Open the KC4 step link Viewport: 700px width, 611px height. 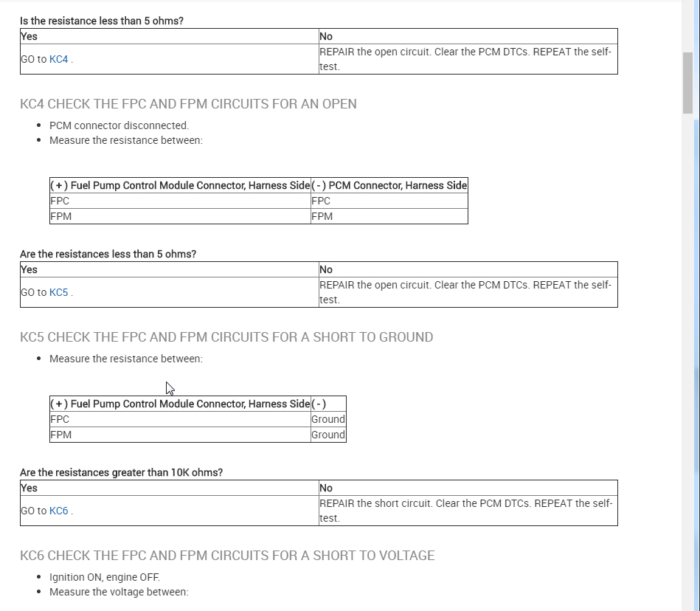[x=58, y=59]
